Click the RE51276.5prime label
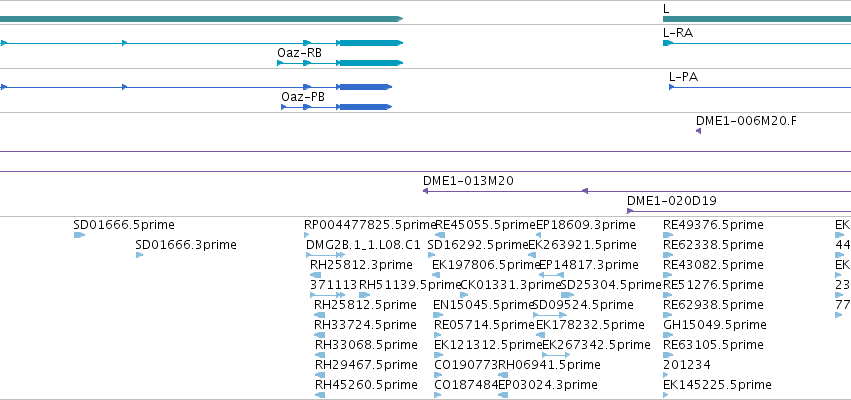 tap(713, 285)
